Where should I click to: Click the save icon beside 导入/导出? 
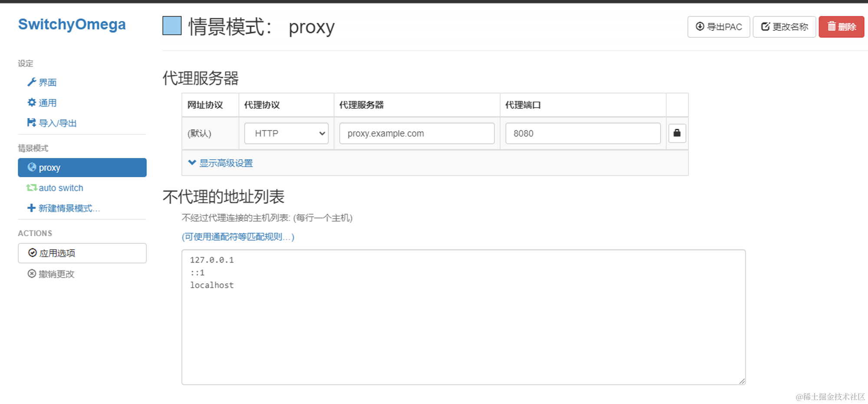coord(32,123)
